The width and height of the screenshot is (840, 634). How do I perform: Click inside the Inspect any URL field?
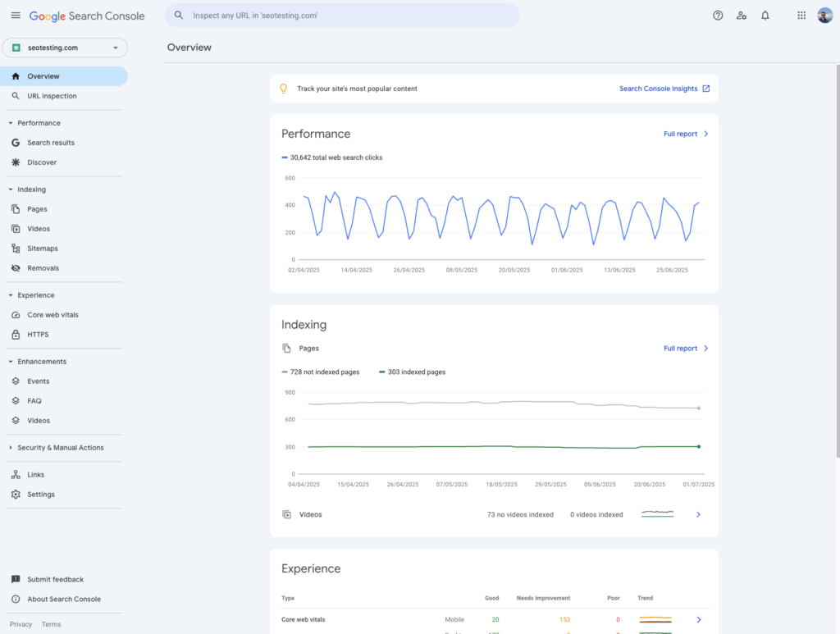[x=342, y=16]
